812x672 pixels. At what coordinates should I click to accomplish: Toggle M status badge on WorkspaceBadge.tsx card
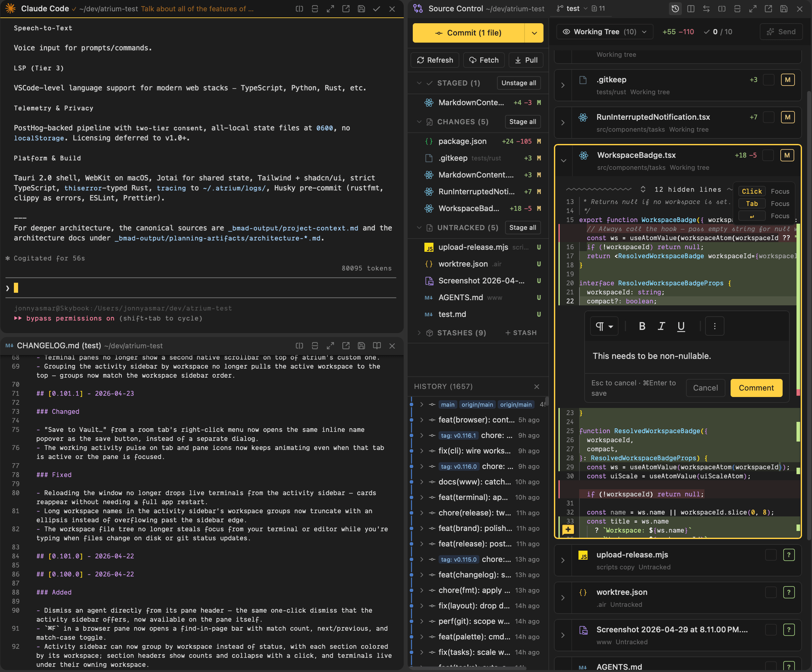tap(787, 155)
